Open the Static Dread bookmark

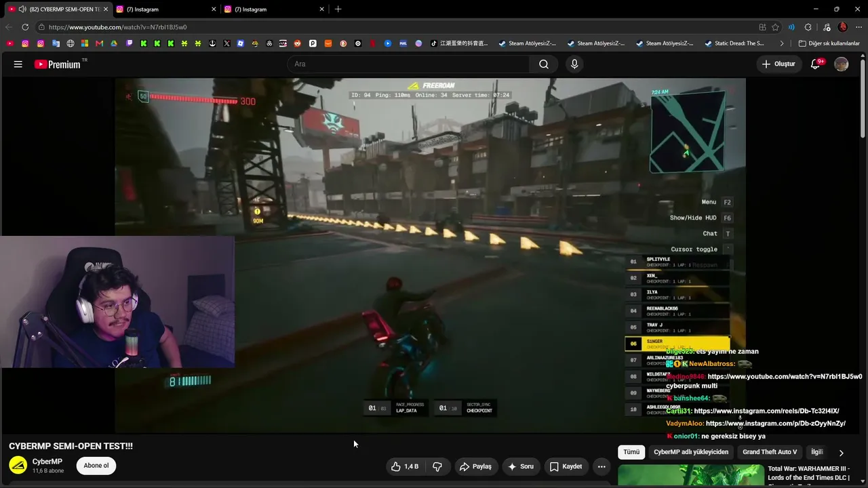[x=734, y=43]
